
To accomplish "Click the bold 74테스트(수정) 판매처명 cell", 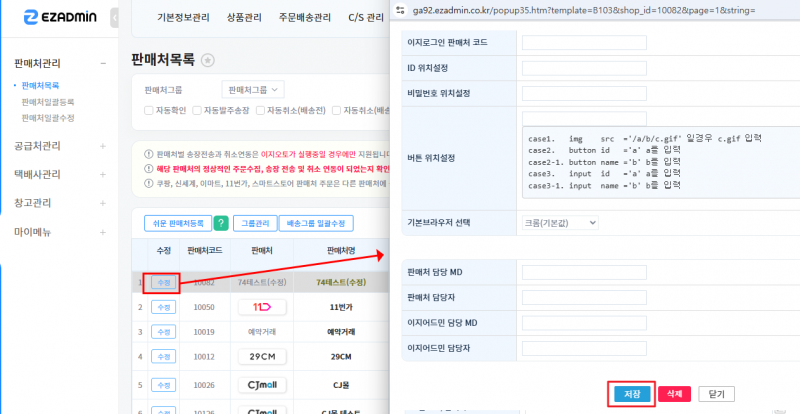I will click(x=341, y=282).
